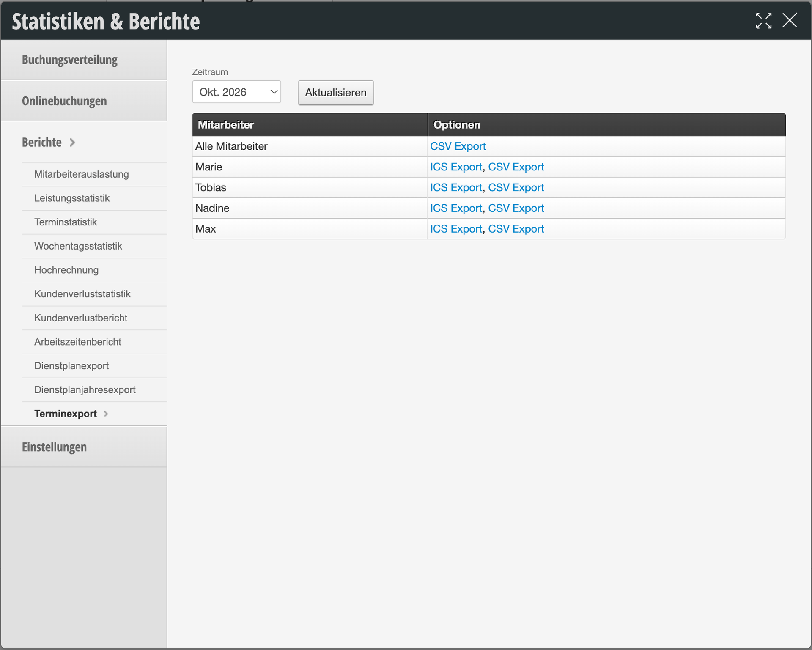Close the Statistiken & Berichte dialog

click(789, 20)
